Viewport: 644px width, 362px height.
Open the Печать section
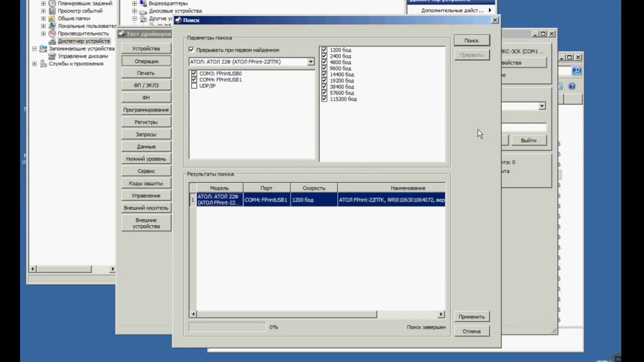146,73
